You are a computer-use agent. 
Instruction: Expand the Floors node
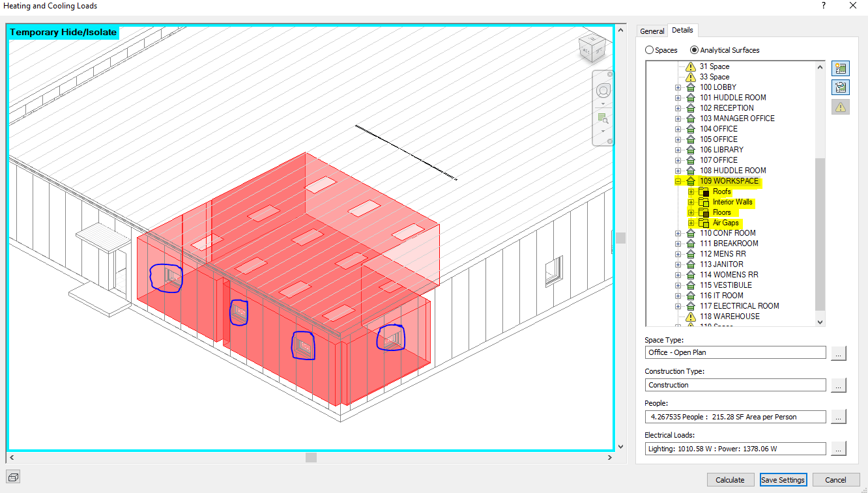691,212
